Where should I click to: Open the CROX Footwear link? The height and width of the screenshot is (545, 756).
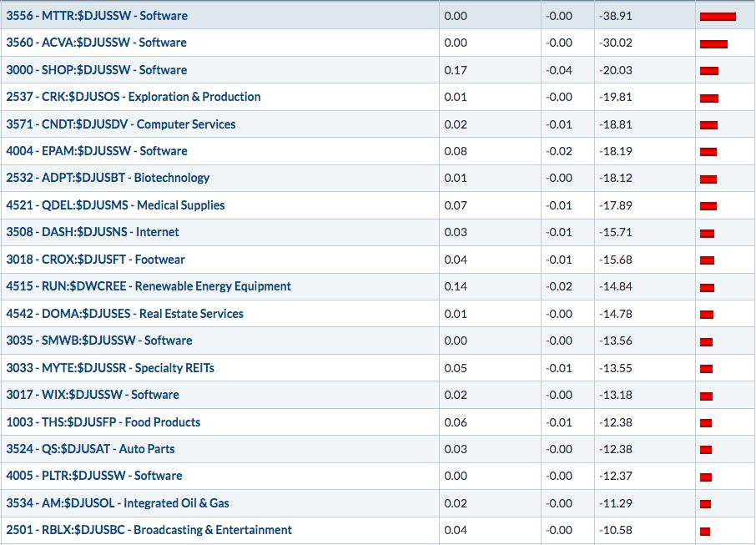click(95, 260)
